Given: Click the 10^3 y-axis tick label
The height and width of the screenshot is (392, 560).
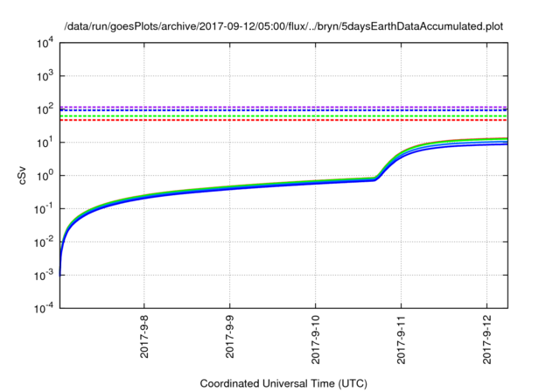Looking at the screenshot, I should click(x=45, y=76).
